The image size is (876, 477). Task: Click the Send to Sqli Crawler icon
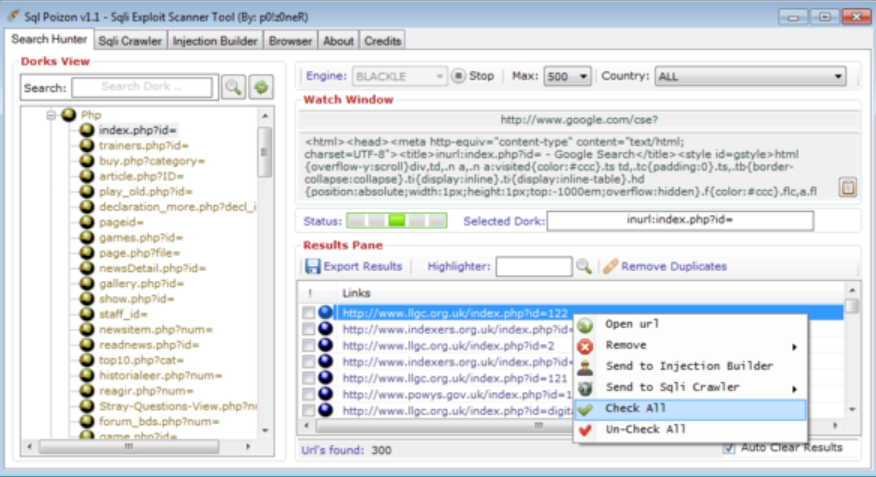585,388
